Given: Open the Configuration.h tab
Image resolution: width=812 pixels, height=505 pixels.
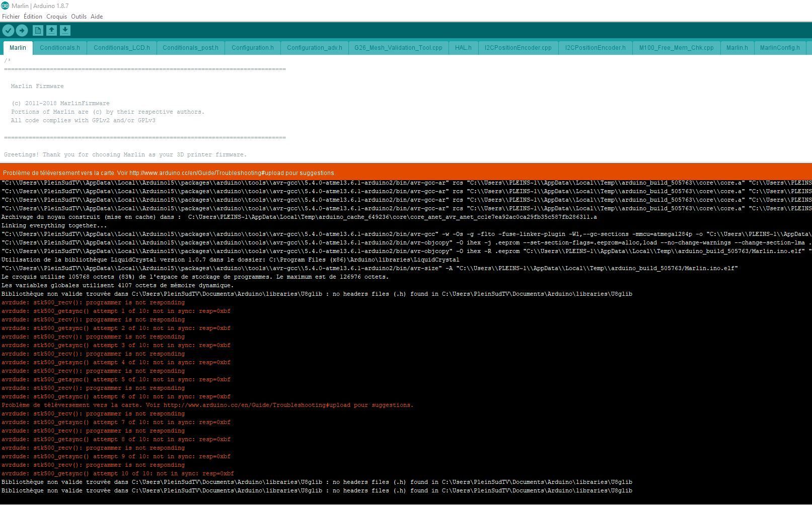Looking at the screenshot, I should click(253, 48).
